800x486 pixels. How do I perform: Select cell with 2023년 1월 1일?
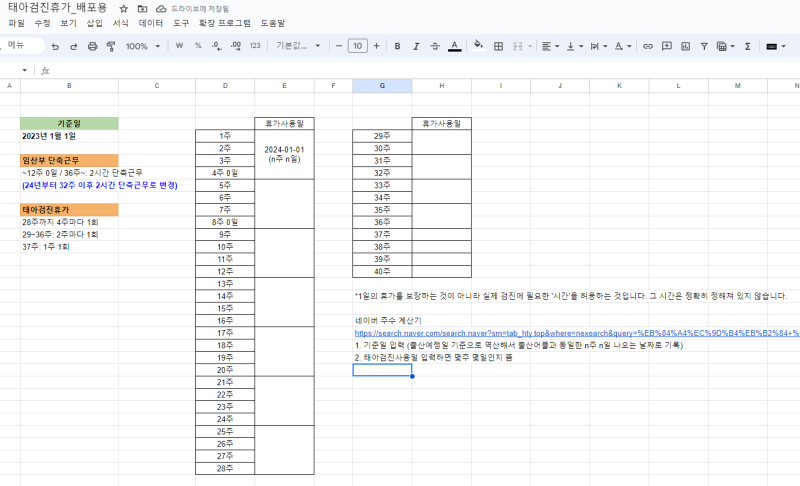point(69,136)
